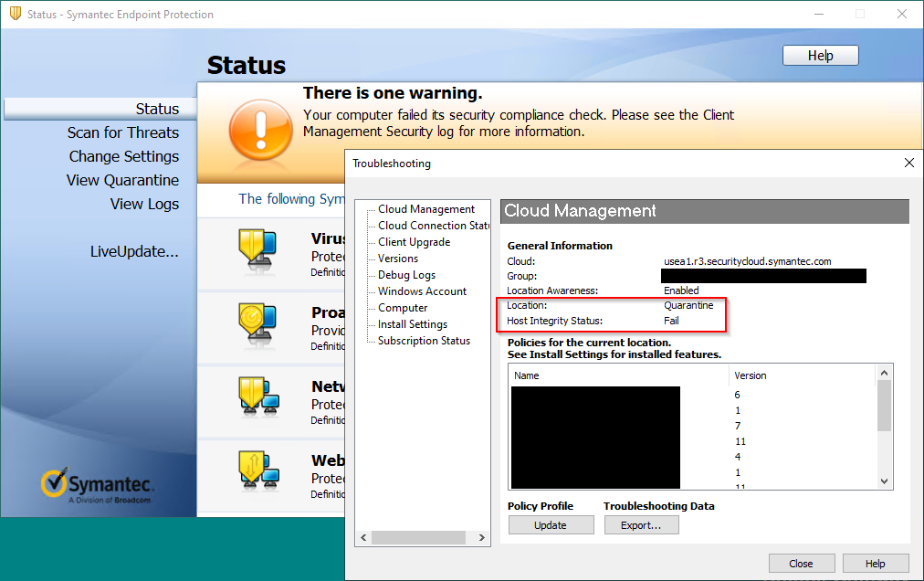Click the Version column header
The image size is (924, 581).
[x=751, y=375]
